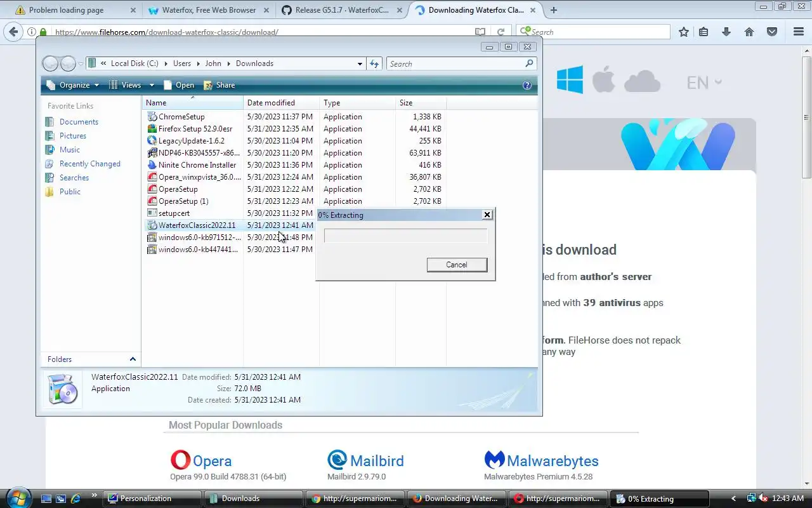Image resolution: width=812 pixels, height=508 pixels.
Task: Expand the Folders pane chevron
Action: click(133, 359)
